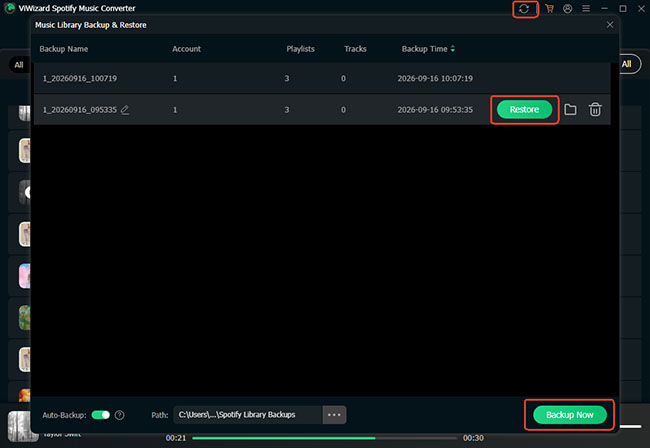Click the backup path input field
Screen dimensions: 650x448
tap(248, 415)
